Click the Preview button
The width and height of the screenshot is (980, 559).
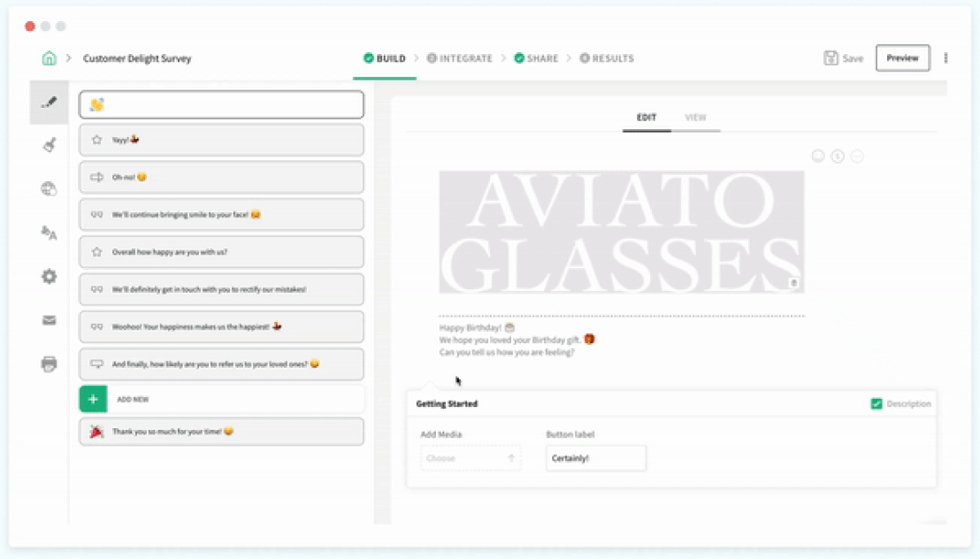click(x=902, y=58)
